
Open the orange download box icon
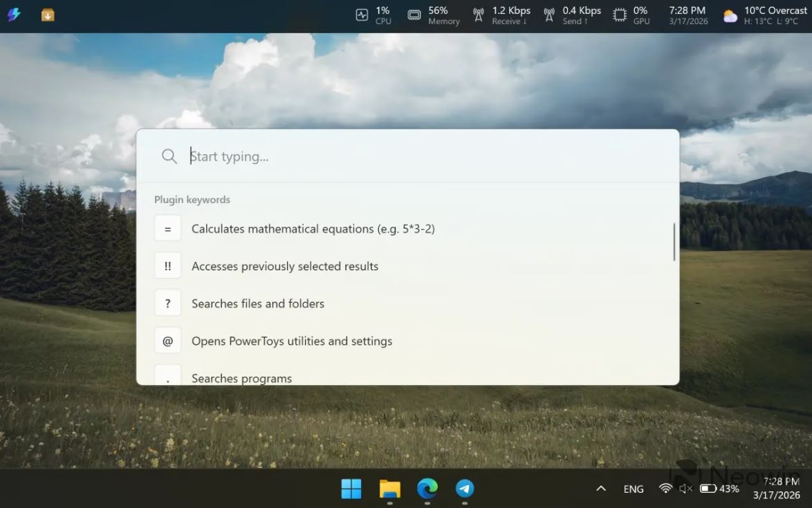click(48, 15)
